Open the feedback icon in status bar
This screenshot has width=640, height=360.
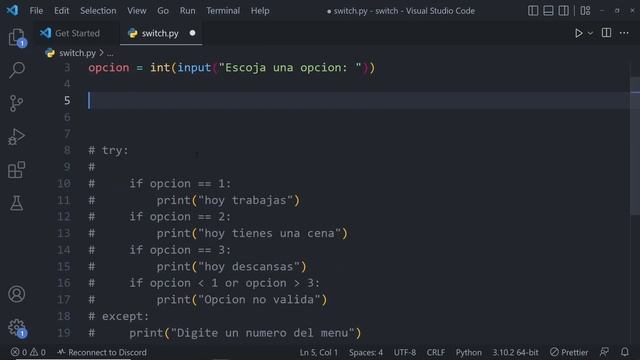pyautogui.click(x=604, y=352)
